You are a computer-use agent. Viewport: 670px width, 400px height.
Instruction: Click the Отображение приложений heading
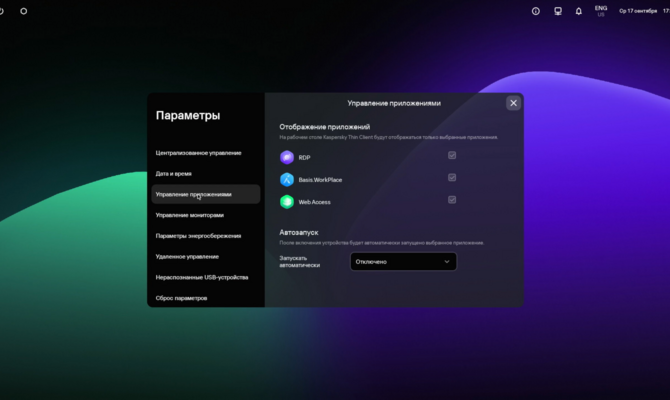pos(325,127)
